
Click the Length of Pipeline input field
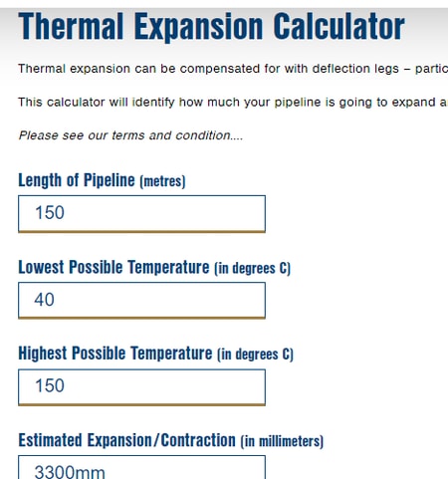pyautogui.click(x=141, y=214)
